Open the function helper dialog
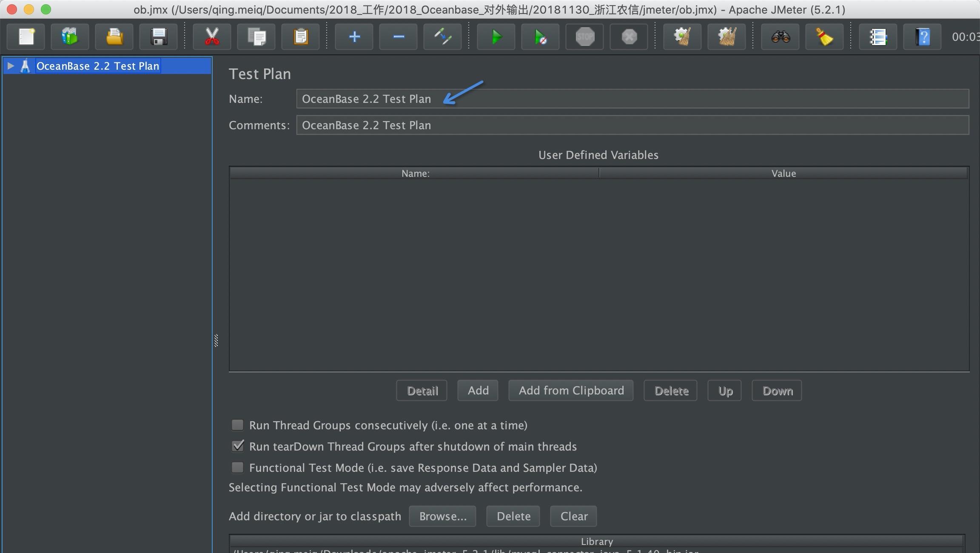 point(878,37)
